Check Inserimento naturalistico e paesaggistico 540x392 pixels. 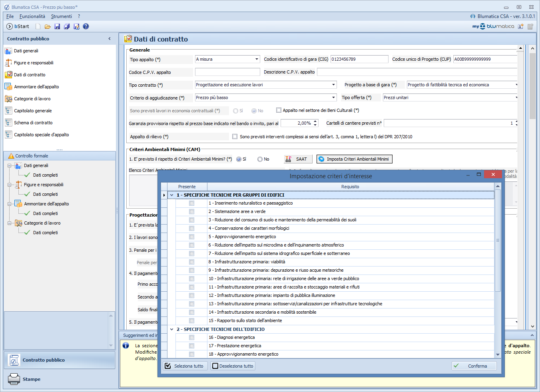point(191,203)
